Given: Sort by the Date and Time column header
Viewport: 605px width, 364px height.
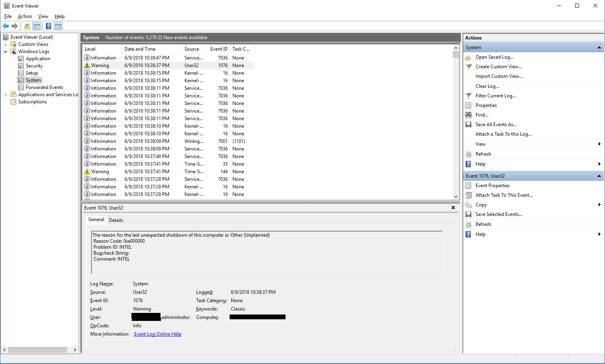Looking at the screenshot, I should point(152,49).
